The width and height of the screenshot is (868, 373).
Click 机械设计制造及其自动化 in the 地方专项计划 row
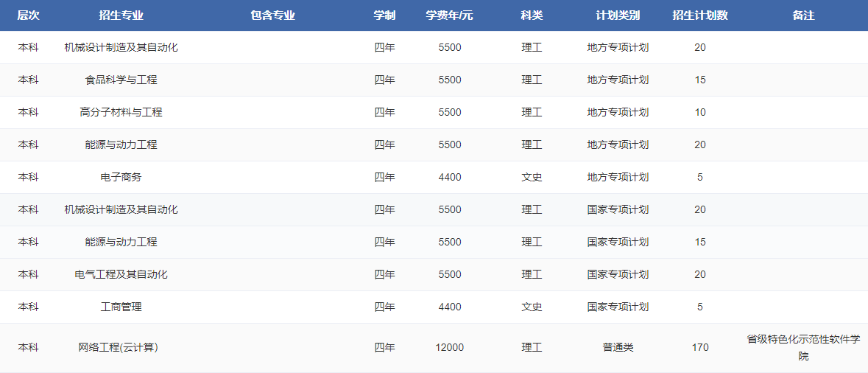pos(121,48)
